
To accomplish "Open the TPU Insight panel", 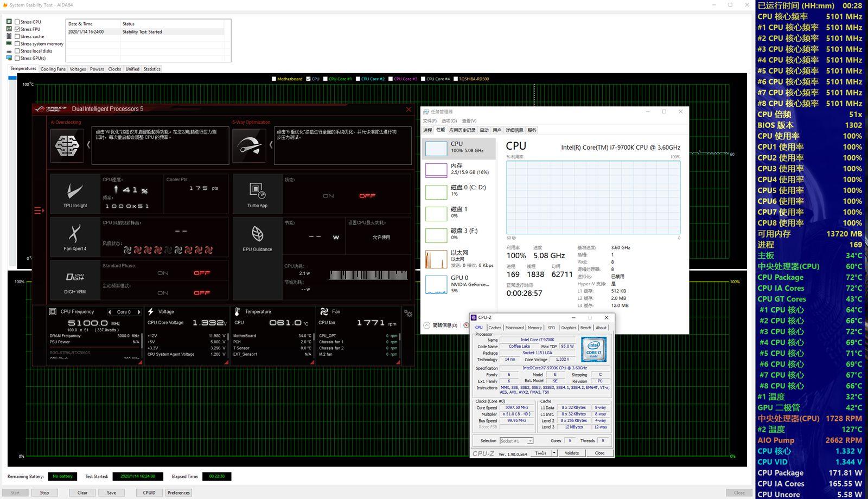I will pos(75,194).
